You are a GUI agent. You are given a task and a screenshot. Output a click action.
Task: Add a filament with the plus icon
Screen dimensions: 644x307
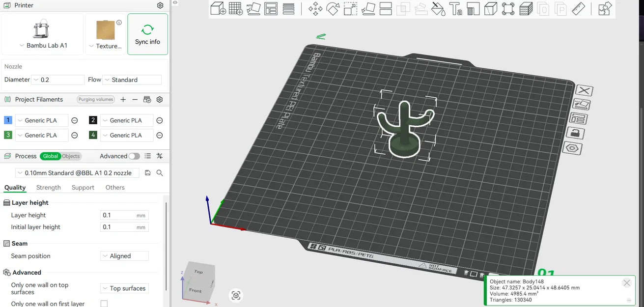[x=123, y=99]
